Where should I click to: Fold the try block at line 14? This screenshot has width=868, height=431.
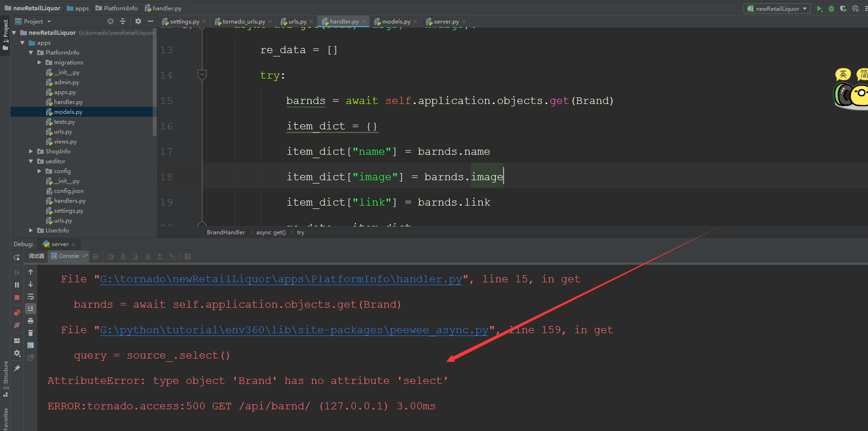pos(202,74)
